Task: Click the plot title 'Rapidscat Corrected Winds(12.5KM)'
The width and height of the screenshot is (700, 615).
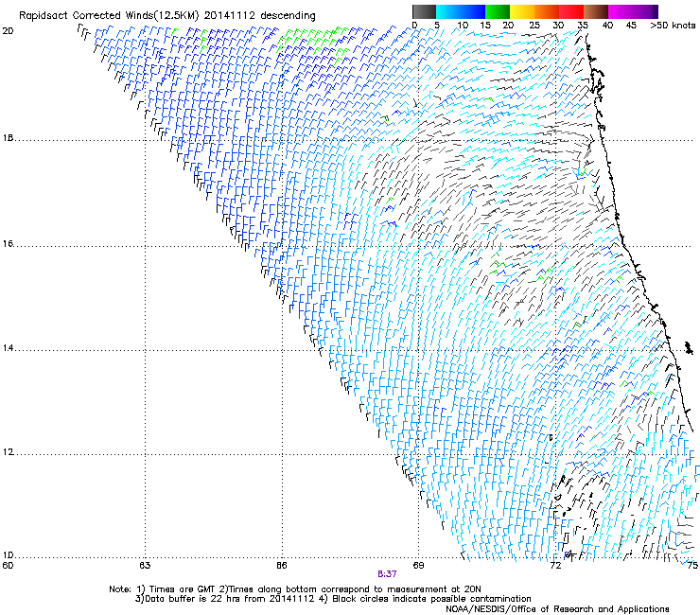Action: [109, 16]
